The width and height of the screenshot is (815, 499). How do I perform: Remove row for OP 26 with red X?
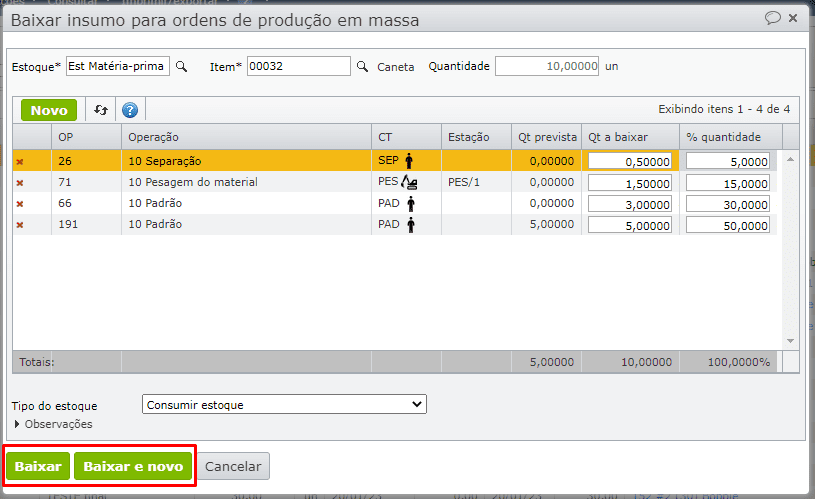tap(20, 162)
